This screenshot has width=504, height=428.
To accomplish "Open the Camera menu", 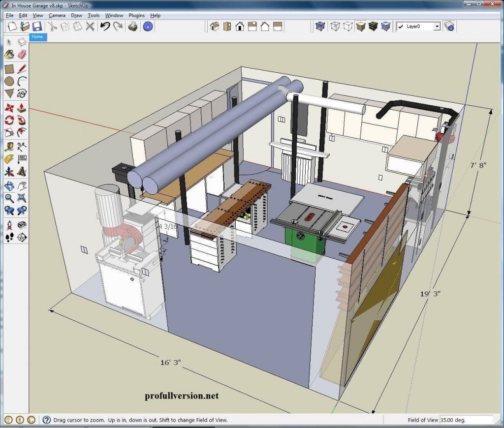I will pyautogui.click(x=57, y=15).
